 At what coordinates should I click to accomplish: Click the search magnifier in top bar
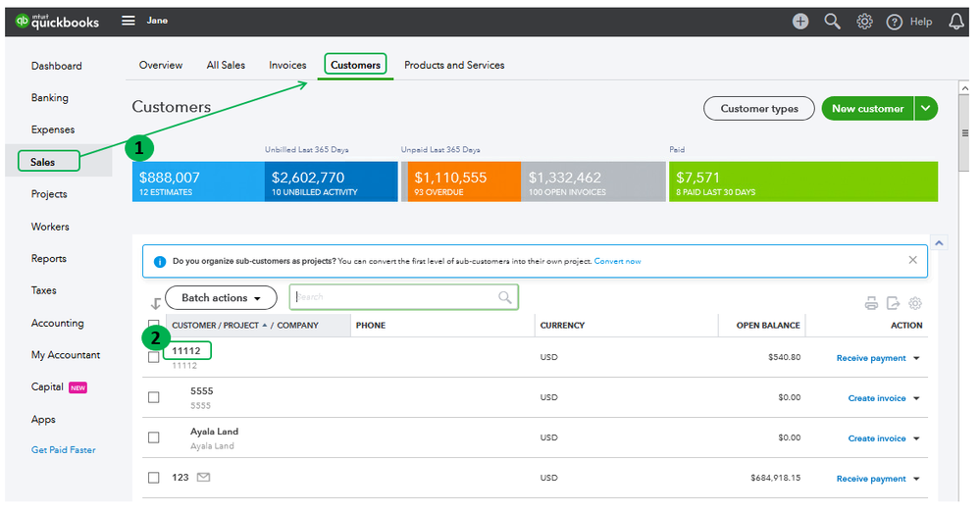point(832,21)
